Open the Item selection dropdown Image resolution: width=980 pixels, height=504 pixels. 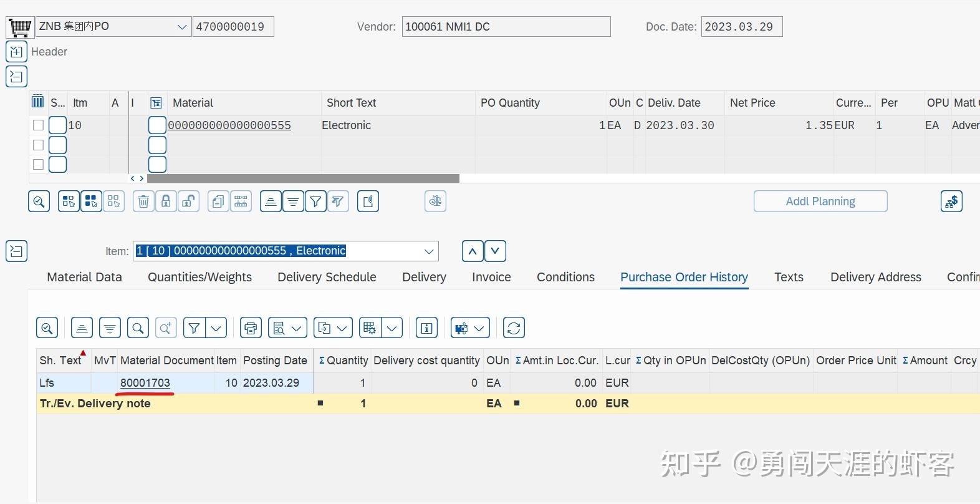[429, 251]
